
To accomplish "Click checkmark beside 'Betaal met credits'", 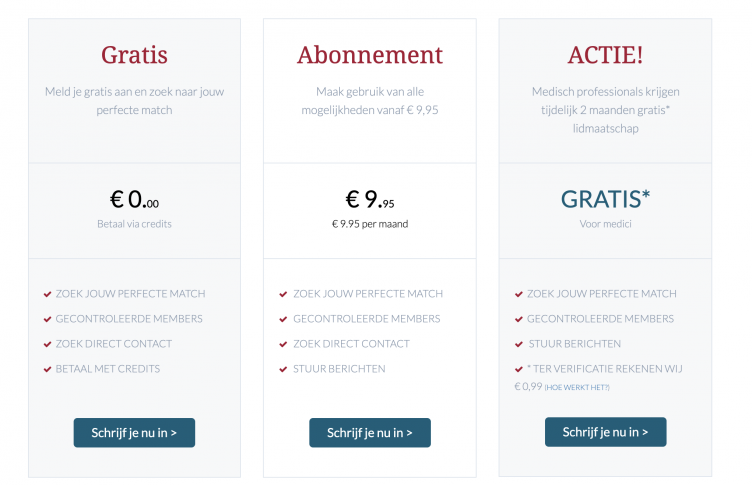I will click(48, 369).
